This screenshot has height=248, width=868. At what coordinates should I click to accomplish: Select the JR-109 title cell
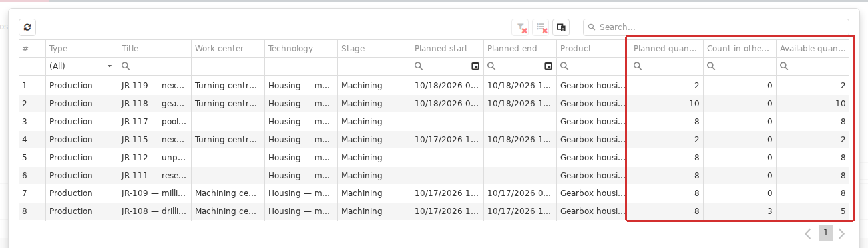(x=155, y=193)
